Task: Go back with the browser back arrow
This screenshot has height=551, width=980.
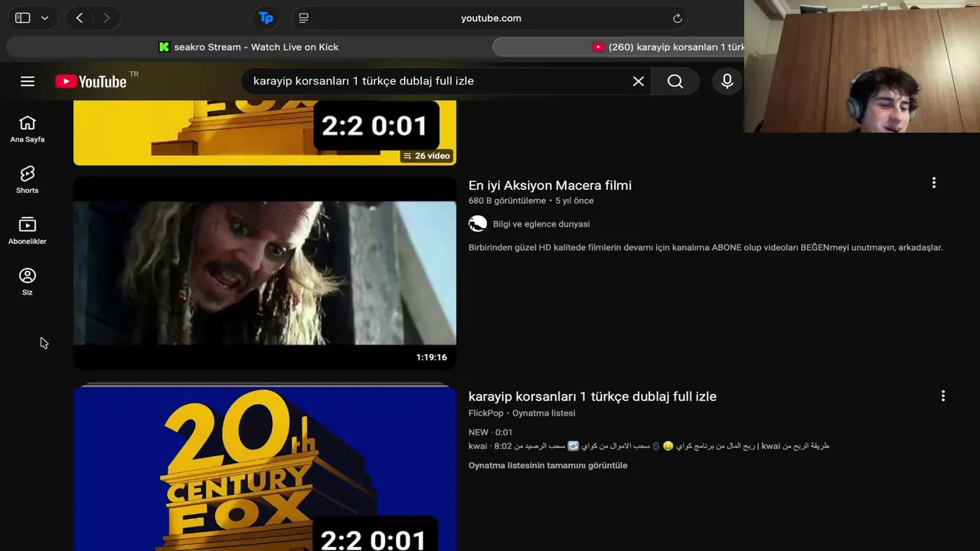Action: click(80, 18)
